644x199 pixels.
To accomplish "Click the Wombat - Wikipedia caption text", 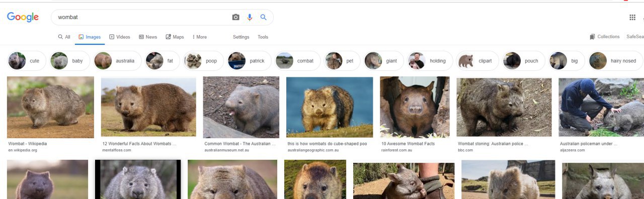I will 28,144.
